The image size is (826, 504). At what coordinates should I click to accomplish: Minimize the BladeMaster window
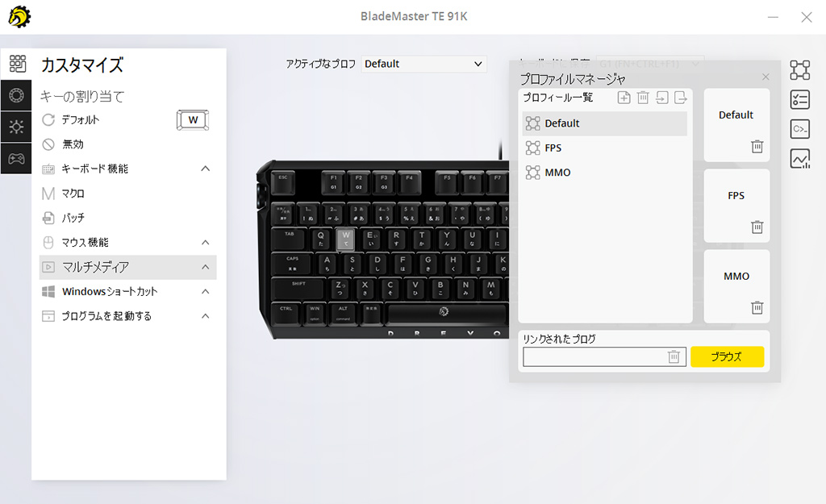click(x=773, y=17)
